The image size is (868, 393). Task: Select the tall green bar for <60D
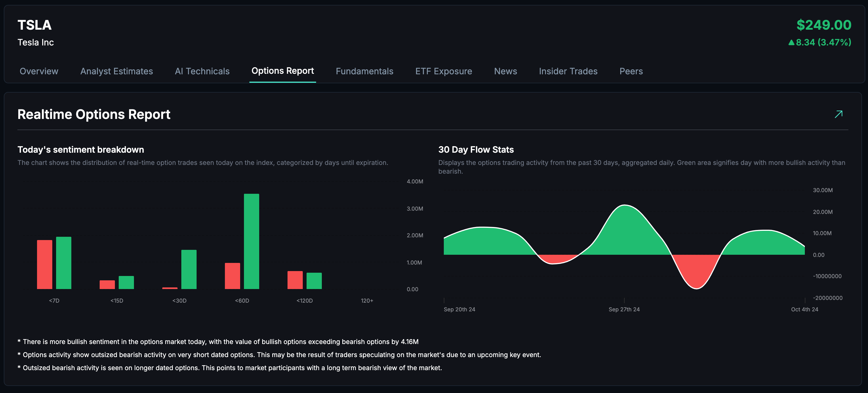251,241
